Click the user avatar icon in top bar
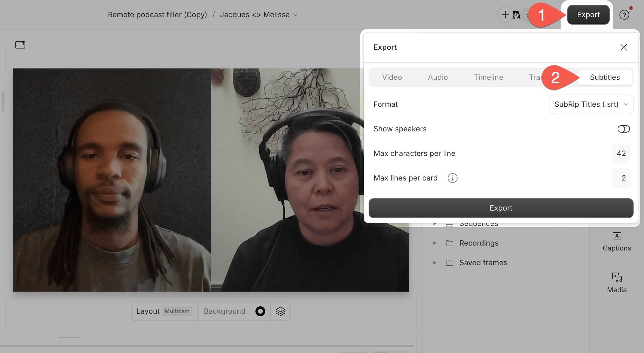The width and height of the screenshot is (644, 353). pyautogui.click(x=516, y=15)
